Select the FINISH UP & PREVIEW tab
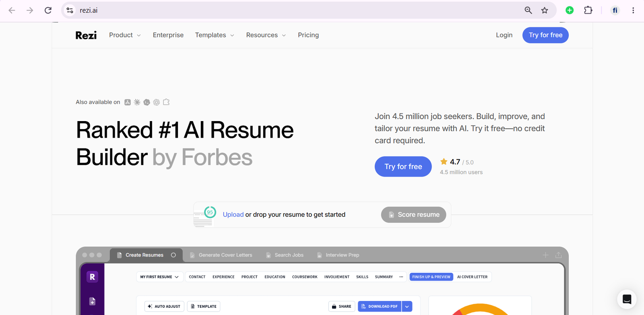644x315 pixels. 431,277
